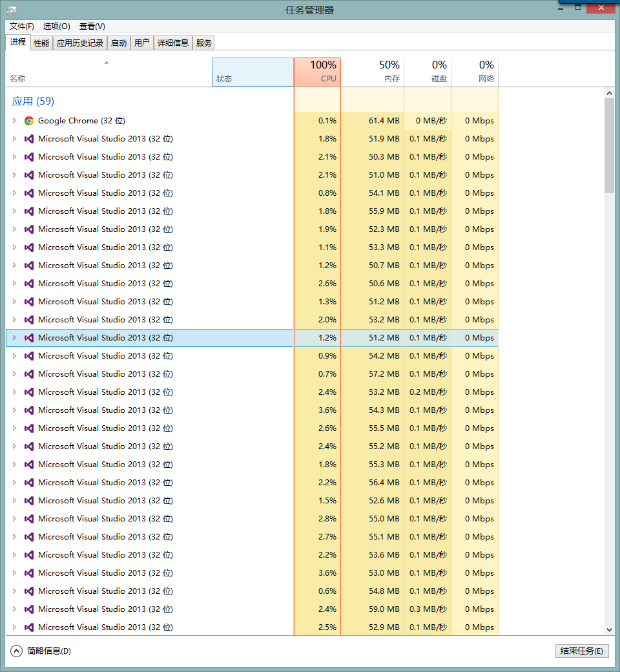Click the 简略信息(D) label to collapse details
The width and height of the screenshot is (620, 672).
[x=49, y=651]
